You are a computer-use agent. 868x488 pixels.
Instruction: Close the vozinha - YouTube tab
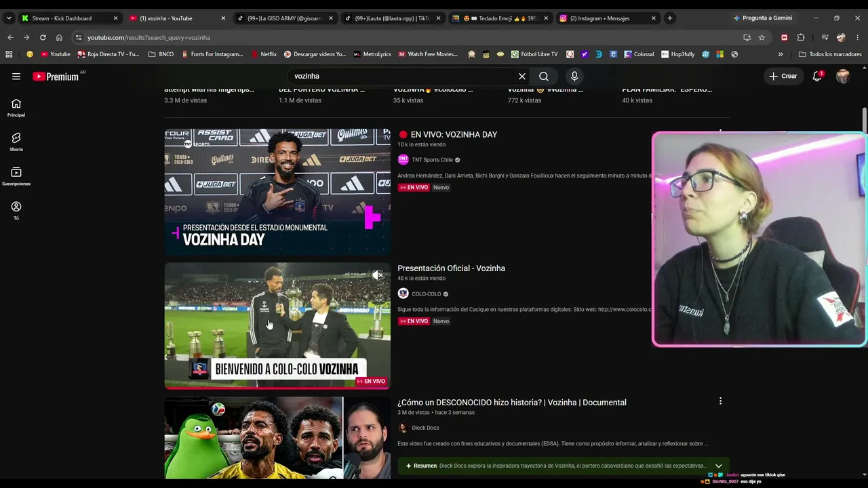coord(223,18)
